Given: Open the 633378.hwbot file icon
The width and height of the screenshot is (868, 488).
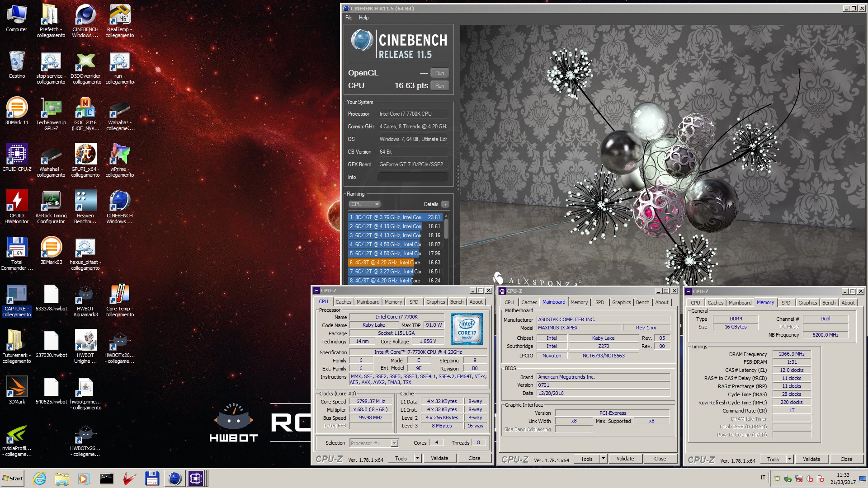Looking at the screenshot, I should click(51, 298).
